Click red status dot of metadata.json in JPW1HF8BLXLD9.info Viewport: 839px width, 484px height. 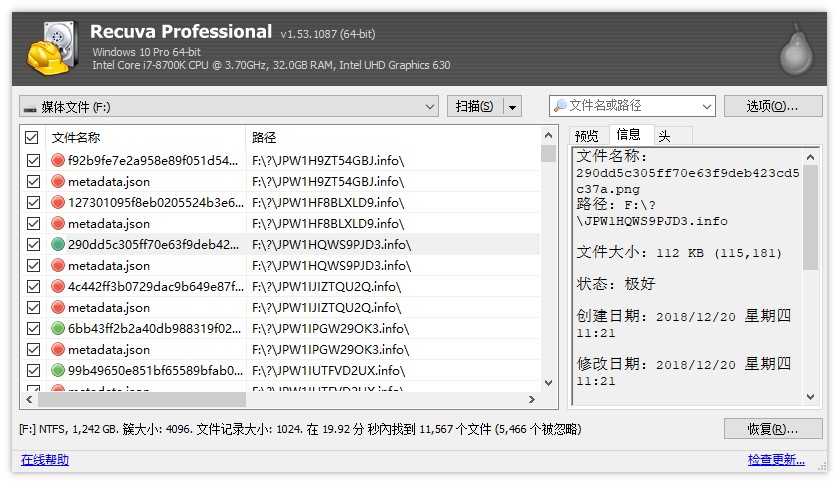pos(58,223)
